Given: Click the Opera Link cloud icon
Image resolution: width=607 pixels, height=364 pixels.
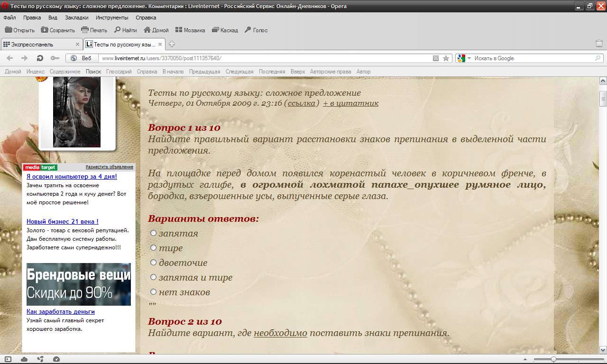Looking at the screenshot, I should tap(24, 359).
